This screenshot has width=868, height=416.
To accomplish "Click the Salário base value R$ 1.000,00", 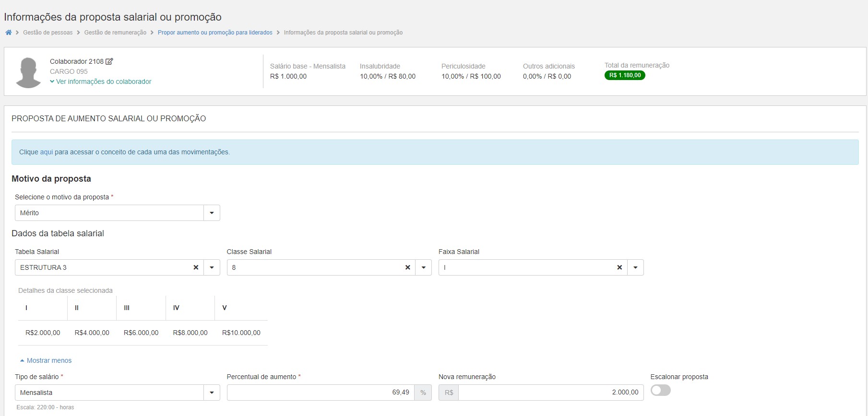I will point(288,76).
